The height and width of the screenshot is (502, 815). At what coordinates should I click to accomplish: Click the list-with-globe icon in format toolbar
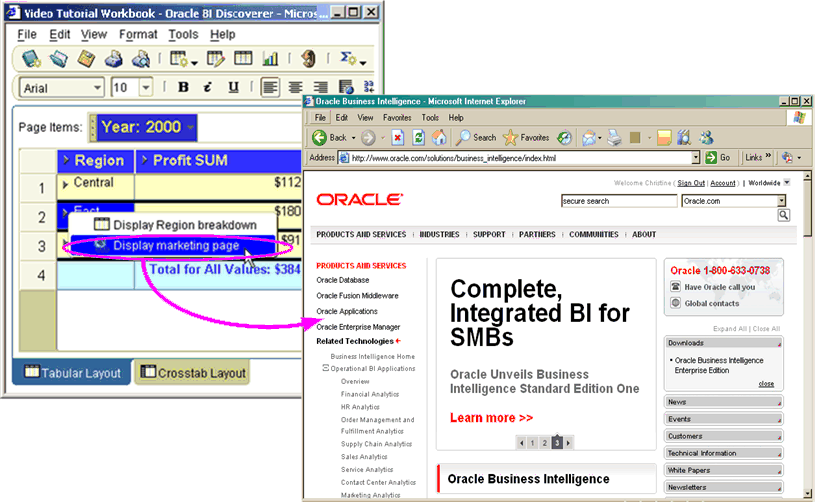(x=346, y=87)
